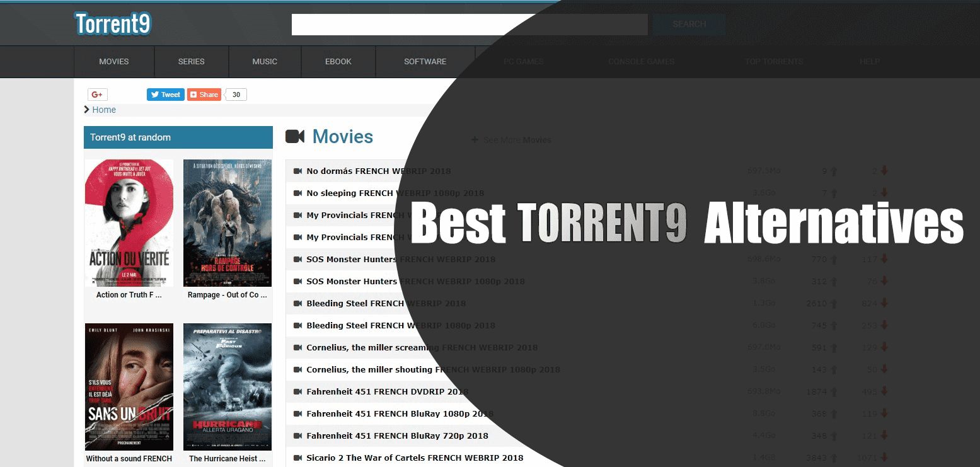
Task: Click video icon beside Sicario 2 row
Action: (298, 458)
